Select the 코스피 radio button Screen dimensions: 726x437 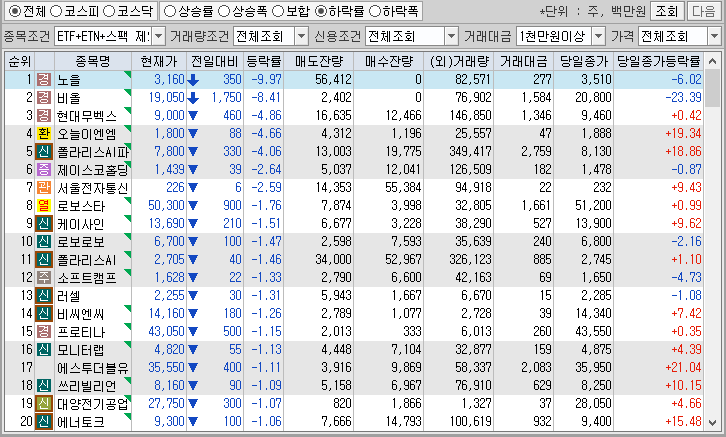pos(56,11)
